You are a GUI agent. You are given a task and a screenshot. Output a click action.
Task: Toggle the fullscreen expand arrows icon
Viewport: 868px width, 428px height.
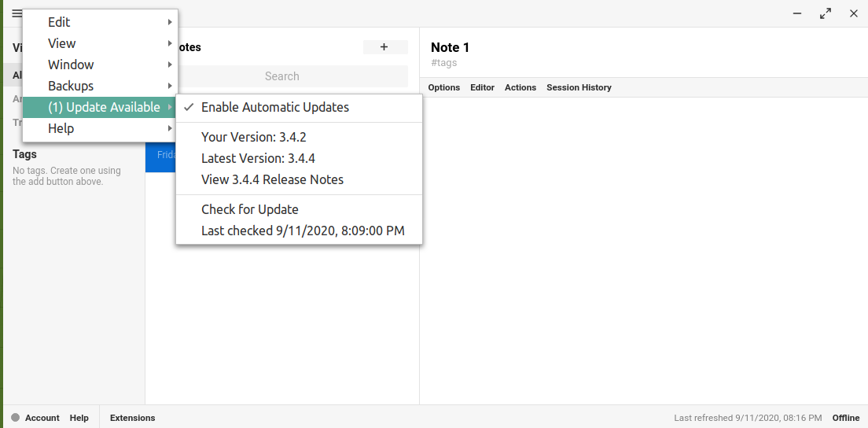coord(826,14)
